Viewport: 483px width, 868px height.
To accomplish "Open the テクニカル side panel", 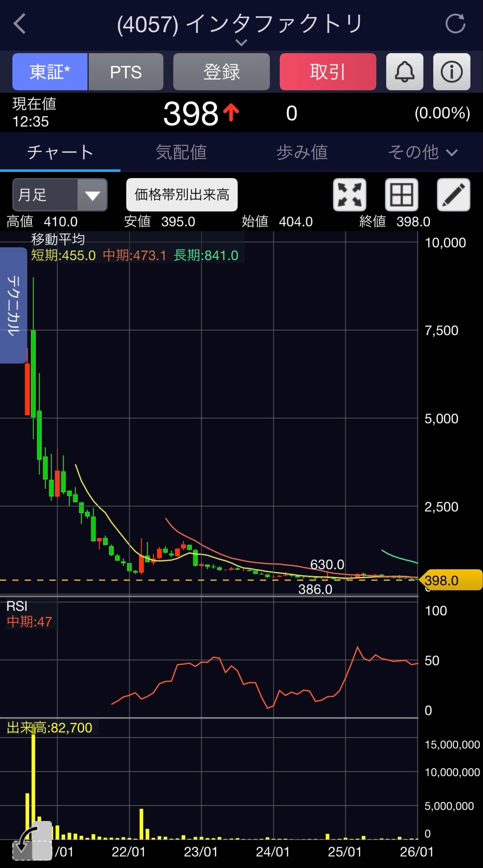I will pos(13,305).
